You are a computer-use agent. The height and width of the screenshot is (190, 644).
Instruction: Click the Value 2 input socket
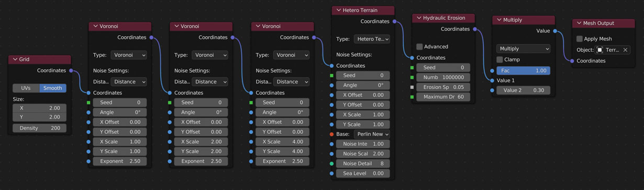pos(492,90)
